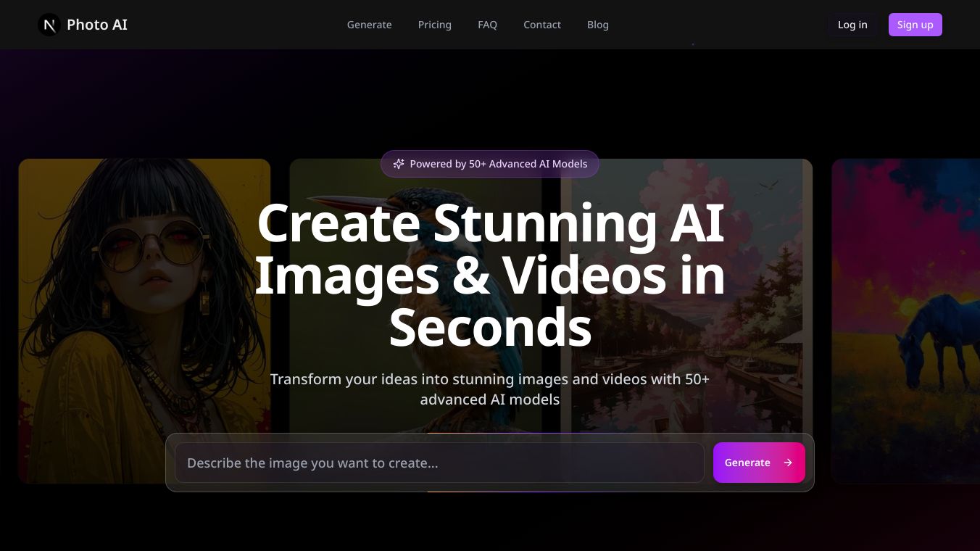The image size is (980, 551).
Task: Click the Create Stunning AI Images & Videos headline
Action: coord(490,275)
